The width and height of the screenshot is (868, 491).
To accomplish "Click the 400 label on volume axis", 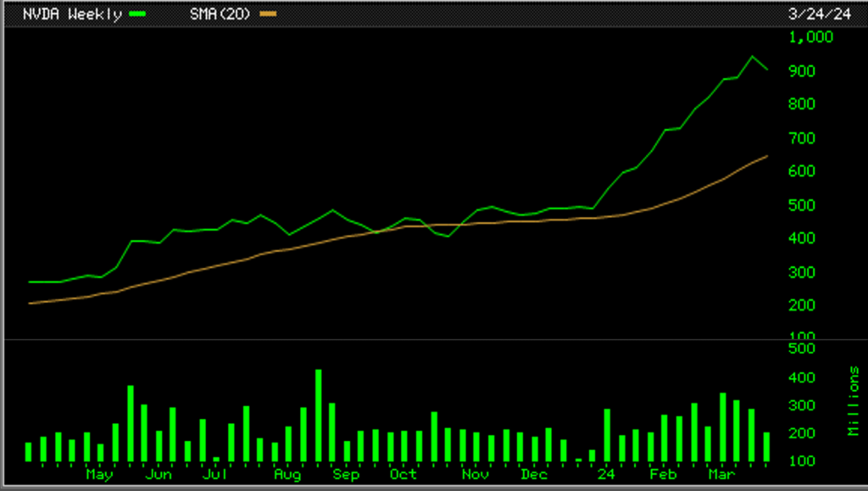I will pyautogui.click(x=801, y=377).
